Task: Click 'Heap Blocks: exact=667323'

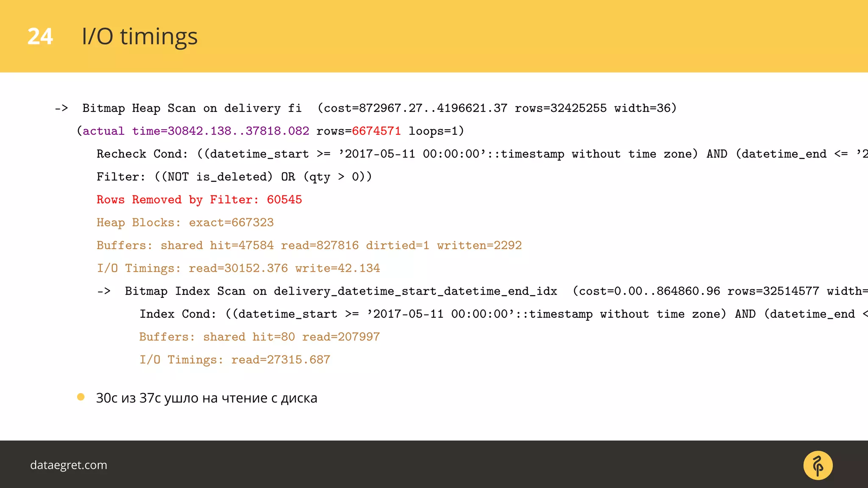Action: coord(185,223)
